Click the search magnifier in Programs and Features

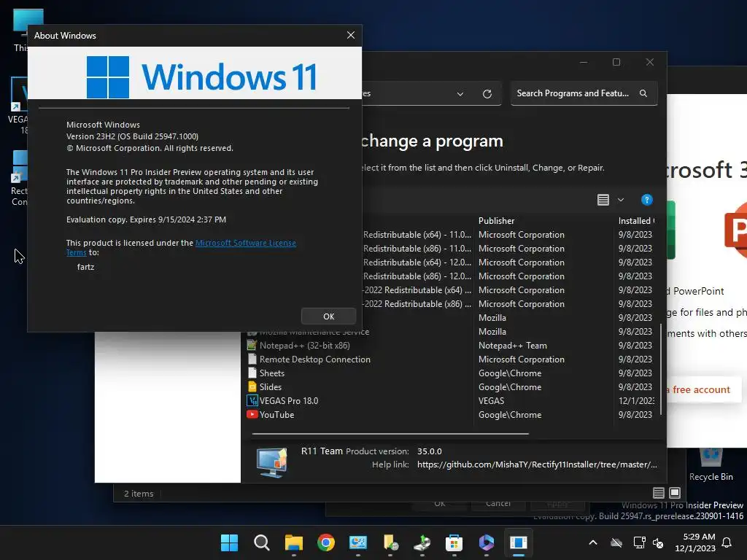[643, 93]
